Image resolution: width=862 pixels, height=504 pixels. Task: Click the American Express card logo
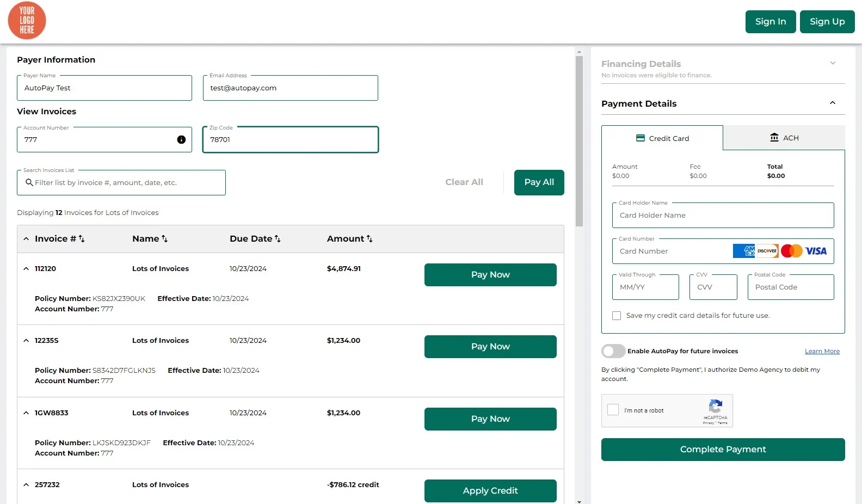coord(744,251)
